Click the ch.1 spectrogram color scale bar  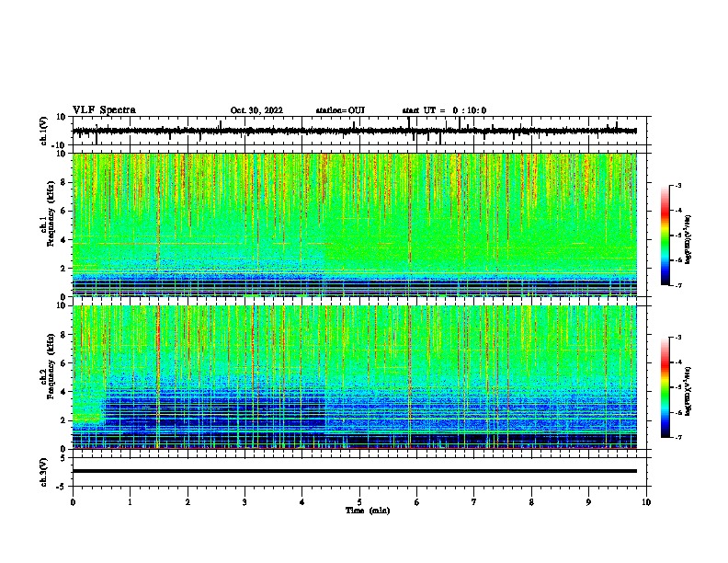click(x=665, y=236)
